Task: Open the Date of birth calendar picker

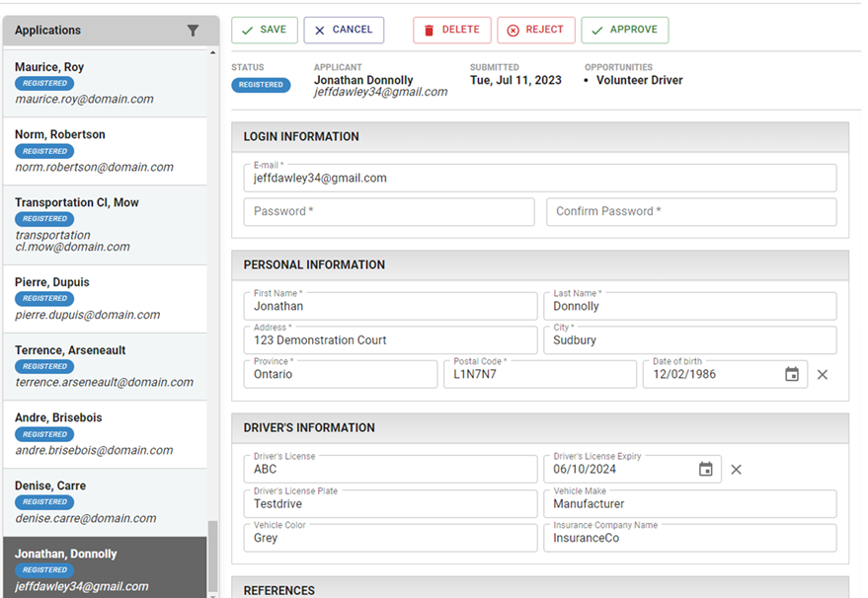Action: point(792,375)
